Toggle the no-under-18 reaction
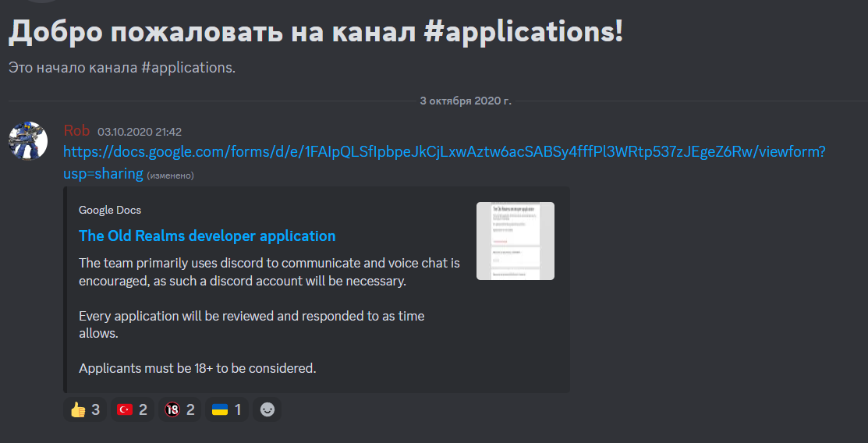The width and height of the screenshot is (868, 443). tap(180, 409)
